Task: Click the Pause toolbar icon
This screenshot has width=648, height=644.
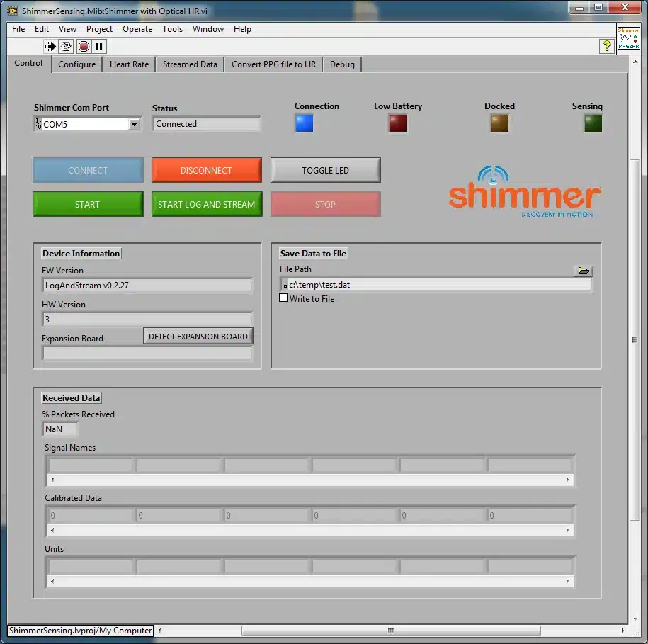Action: (x=98, y=46)
